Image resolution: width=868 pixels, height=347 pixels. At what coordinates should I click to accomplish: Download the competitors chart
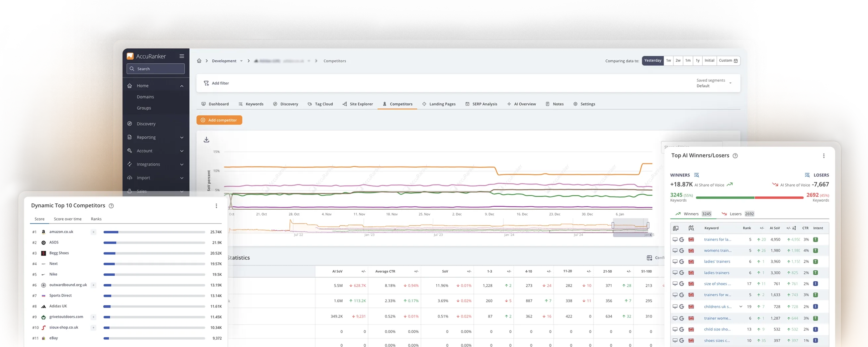click(207, 139)
